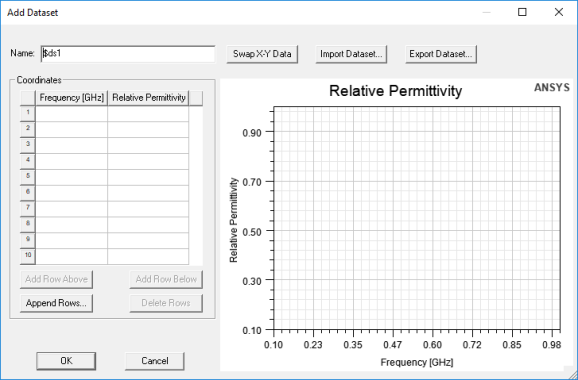Click the Append Rows button

coord(56,303)
